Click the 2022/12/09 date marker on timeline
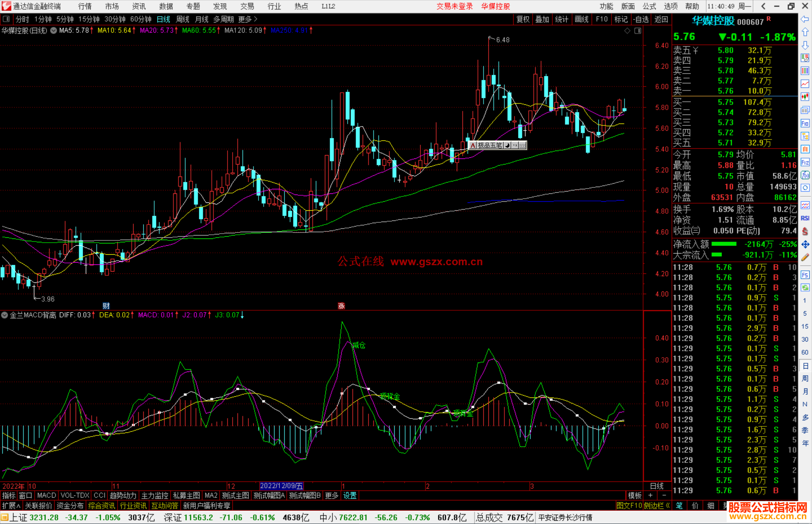Screen dimensions: 812x524 [281, 486]
